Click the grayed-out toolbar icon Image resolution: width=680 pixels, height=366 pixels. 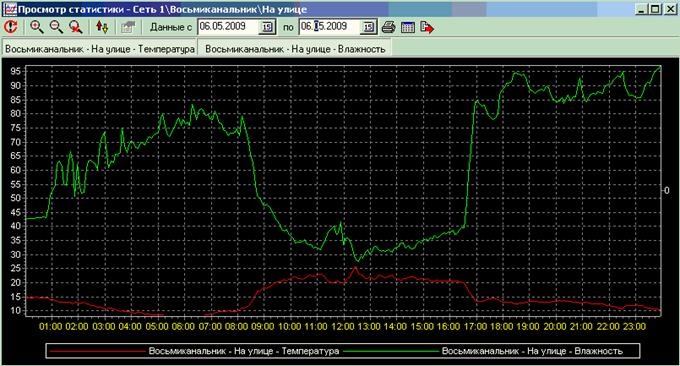tap(128, 27)
